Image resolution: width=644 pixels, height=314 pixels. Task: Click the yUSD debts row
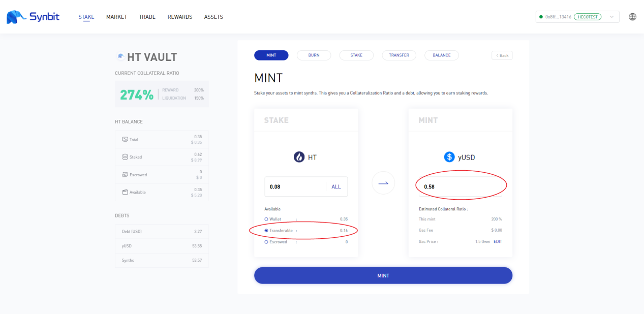coord(162,246)
